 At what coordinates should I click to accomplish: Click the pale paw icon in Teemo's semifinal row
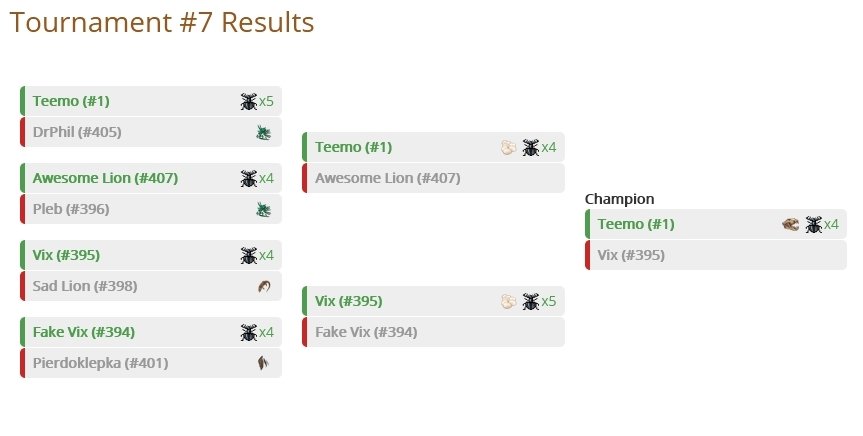click(x=509, y=148)
